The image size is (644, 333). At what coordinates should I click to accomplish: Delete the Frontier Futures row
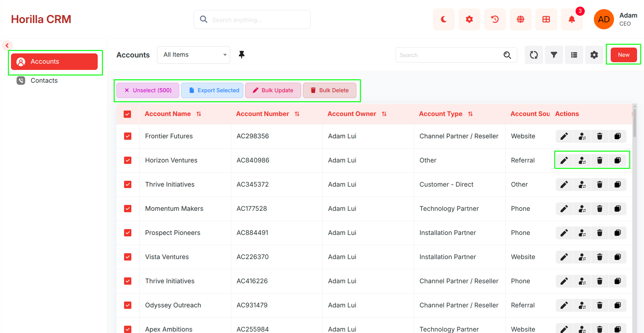click(x=600, y=136)
